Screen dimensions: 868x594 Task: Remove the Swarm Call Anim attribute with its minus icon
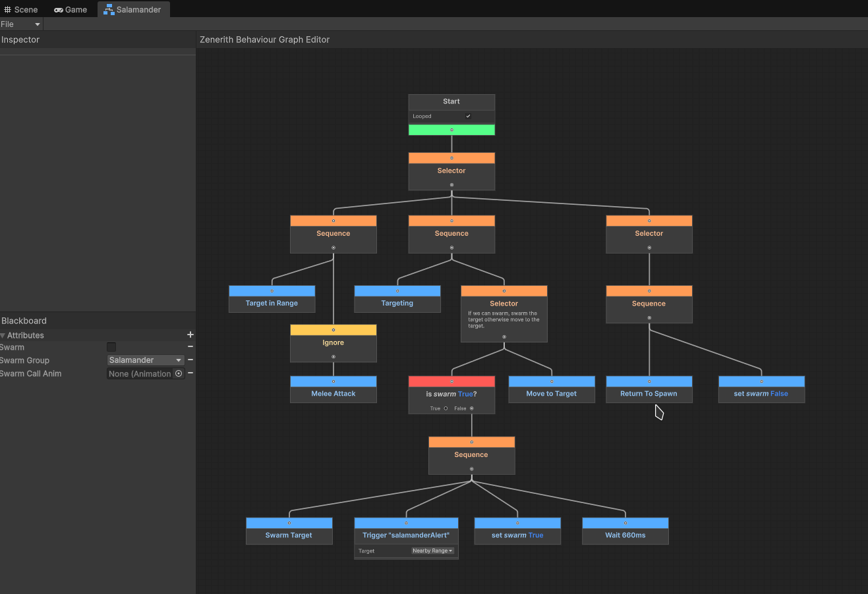(x=190, y=373)
